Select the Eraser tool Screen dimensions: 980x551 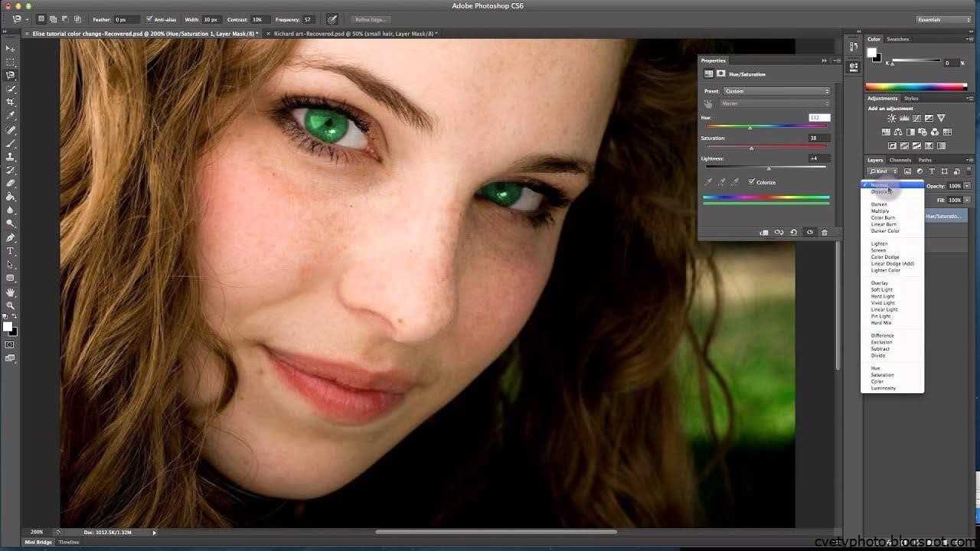coord(11,184)
